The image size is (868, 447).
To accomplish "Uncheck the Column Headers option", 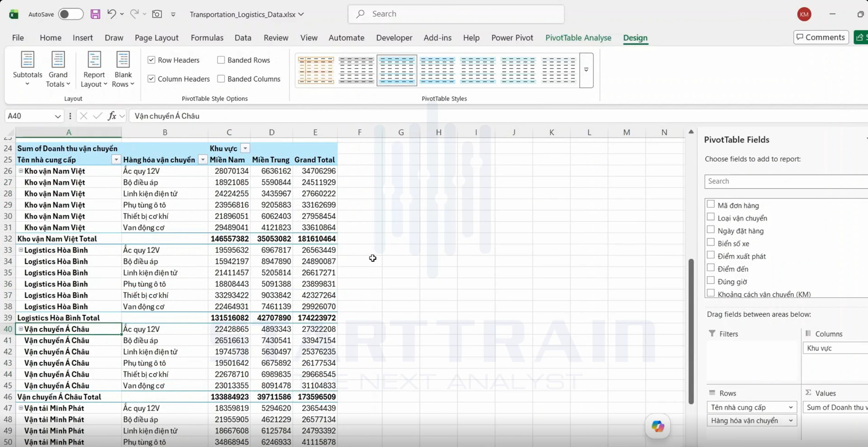I will (152, 79).
